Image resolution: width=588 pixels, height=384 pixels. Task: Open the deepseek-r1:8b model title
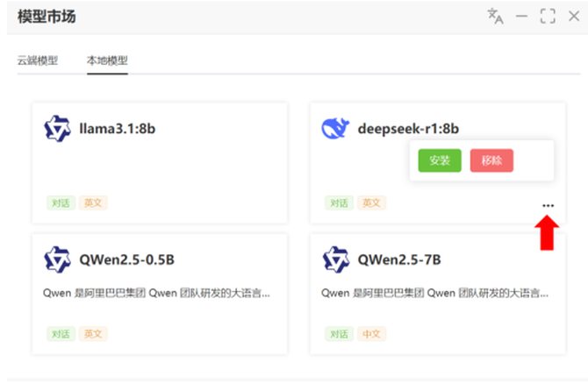(x=408, y=129)
